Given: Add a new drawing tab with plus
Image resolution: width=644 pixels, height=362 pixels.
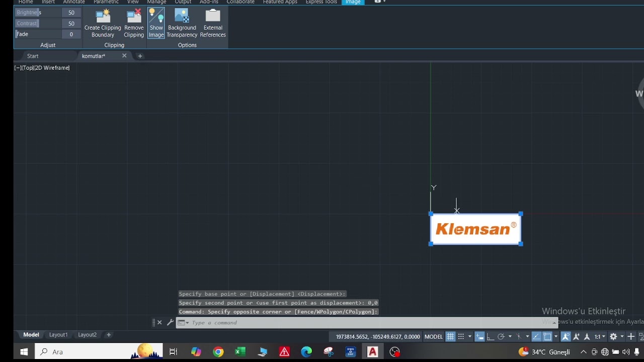Looking at the screenshot, I should point(140,56).
